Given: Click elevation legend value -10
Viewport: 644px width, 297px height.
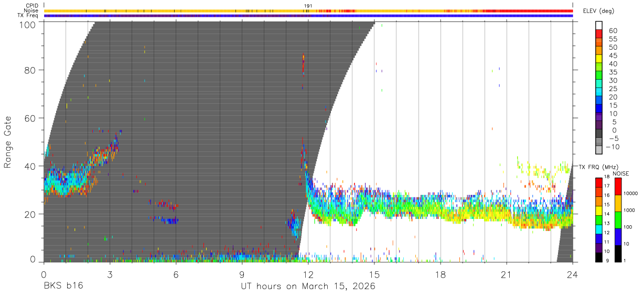Looking at the screenshot, I should point(612,147).
